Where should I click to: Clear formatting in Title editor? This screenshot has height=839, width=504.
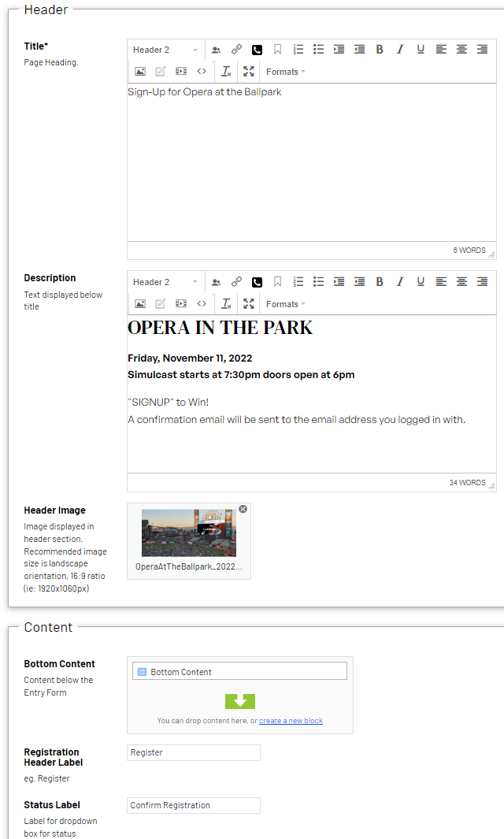click(227, 71)
